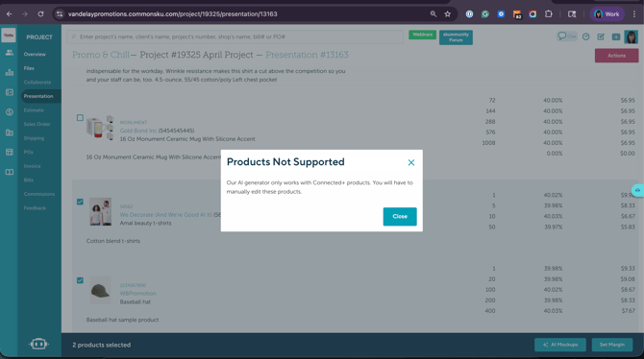Open the Work profile menu
This screenshot has height=359, width=644.
(607, 14)
